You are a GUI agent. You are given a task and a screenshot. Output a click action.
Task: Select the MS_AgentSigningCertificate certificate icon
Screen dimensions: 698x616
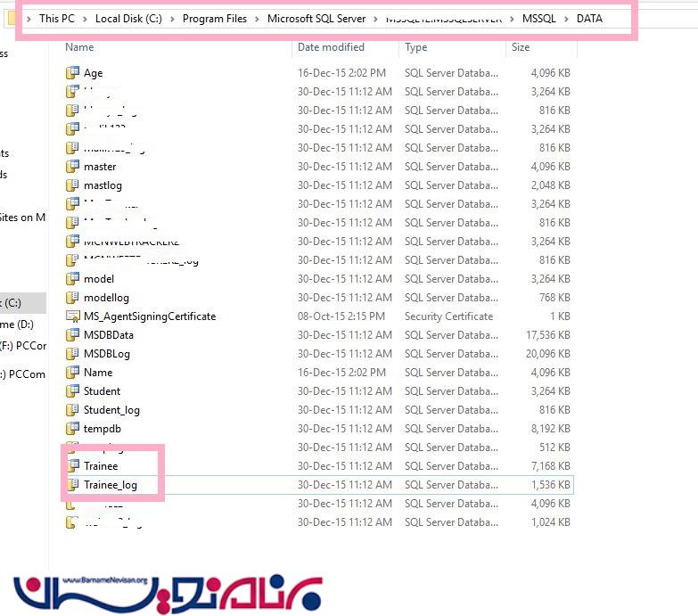[x=72, y=316]
